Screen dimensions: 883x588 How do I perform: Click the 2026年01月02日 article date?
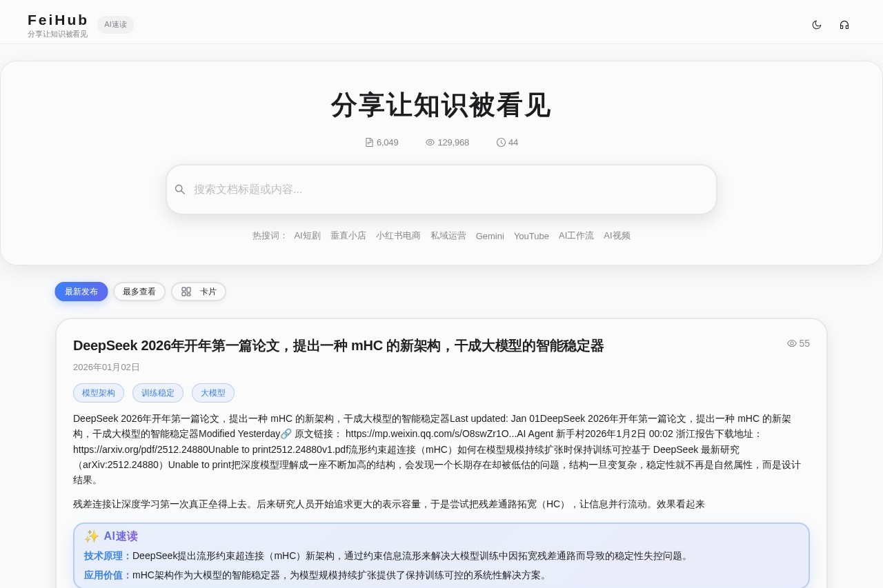[x=106, y=367]
